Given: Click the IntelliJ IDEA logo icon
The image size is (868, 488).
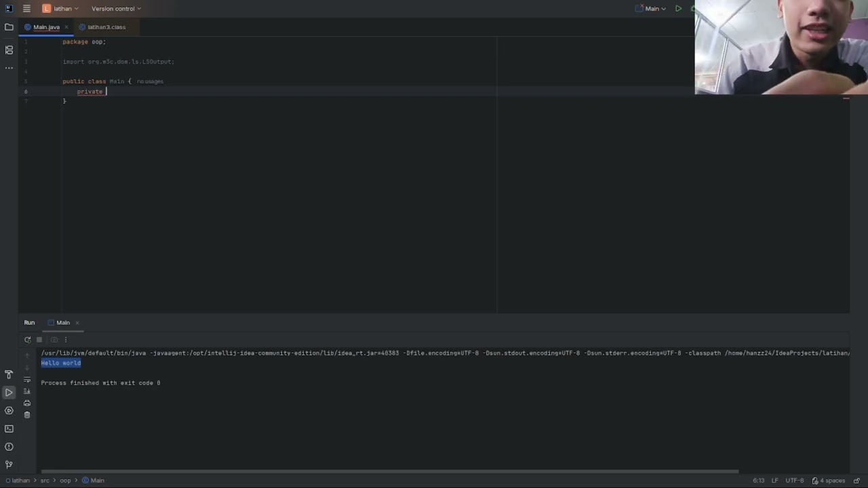Looking at the screenshot, I should [9, 9].
